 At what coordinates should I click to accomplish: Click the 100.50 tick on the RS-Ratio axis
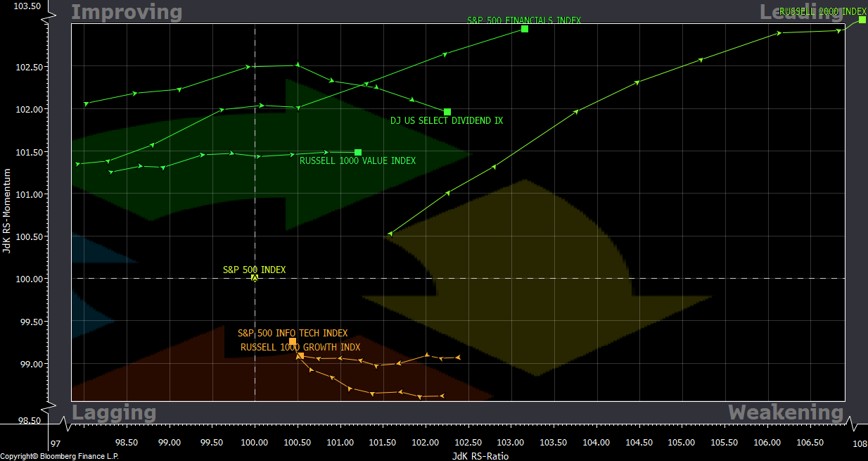(x=298, y=443)
